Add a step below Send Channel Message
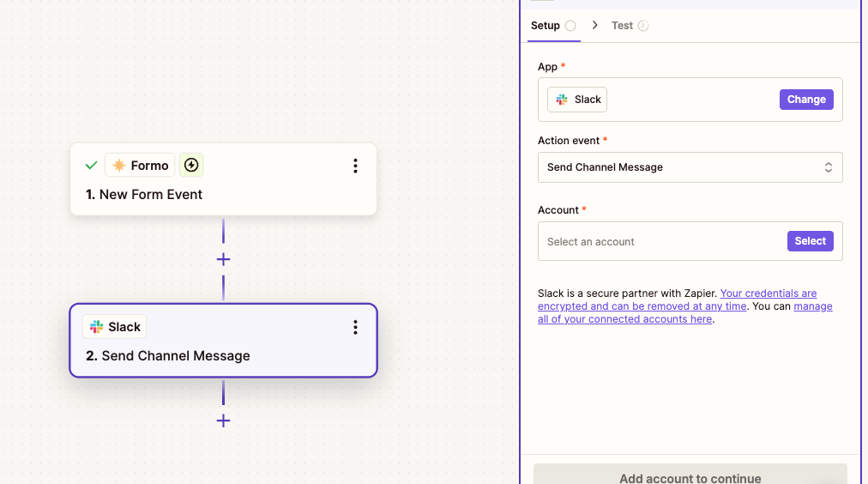The height and width of the screenshot is (484, 868). tap(223, 420)
